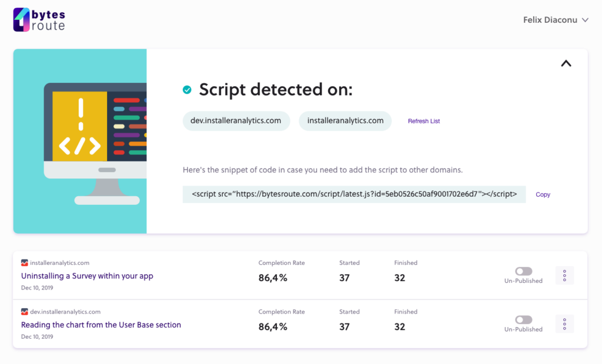The width and height of the screenshot is (602, 364).
Task: Open options menu for Reading the chart row
Action: click(x=564, y=324)
